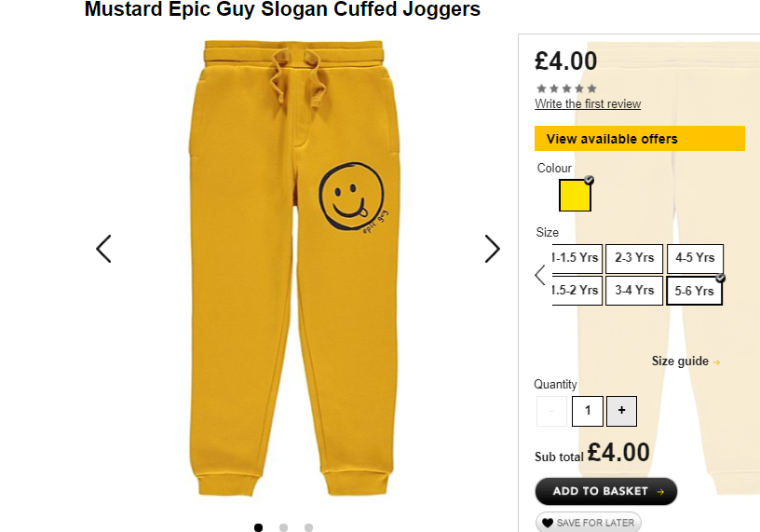Jump to second image carousel dot
The height and width of the screenshot is (532, 760).
coord(283,527)
